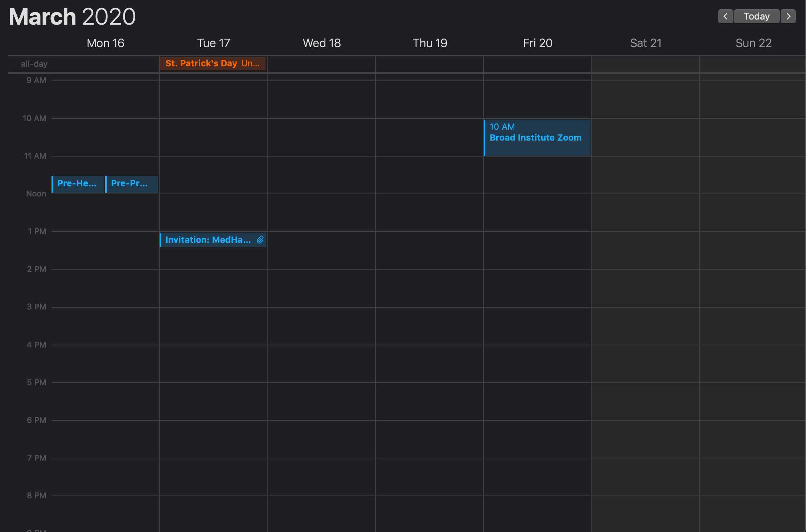This screenshot has height=532, width=806.
Task: Click paperclip attachment icon on MedHa invitation
Action: (260, 240)
